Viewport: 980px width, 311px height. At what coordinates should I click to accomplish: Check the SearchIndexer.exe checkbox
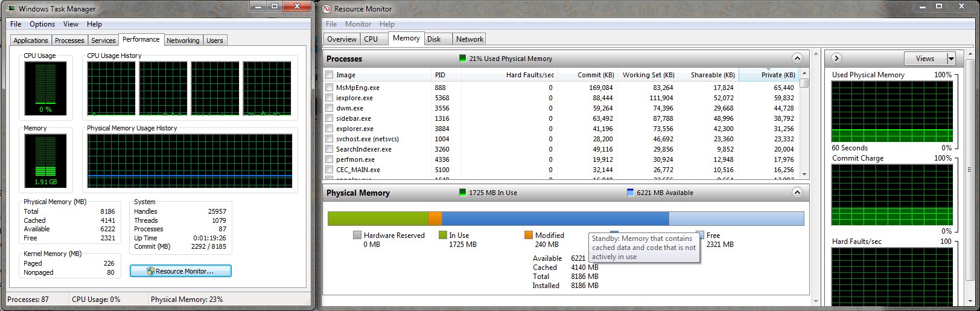click(329, 149)
